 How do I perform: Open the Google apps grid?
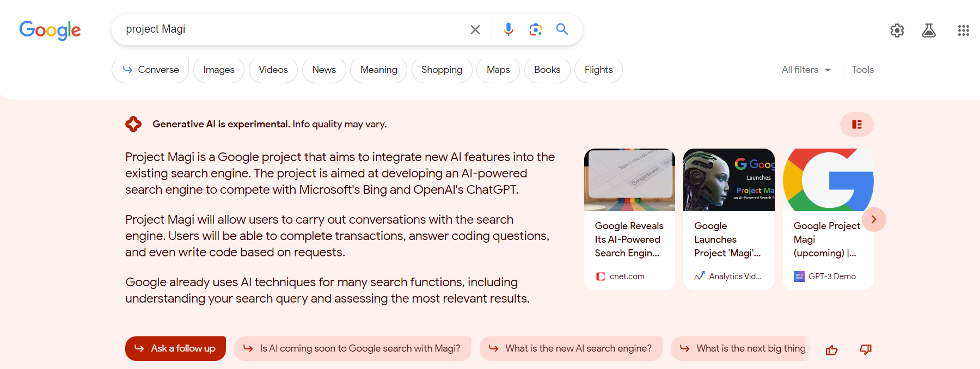tap(964, 30)
